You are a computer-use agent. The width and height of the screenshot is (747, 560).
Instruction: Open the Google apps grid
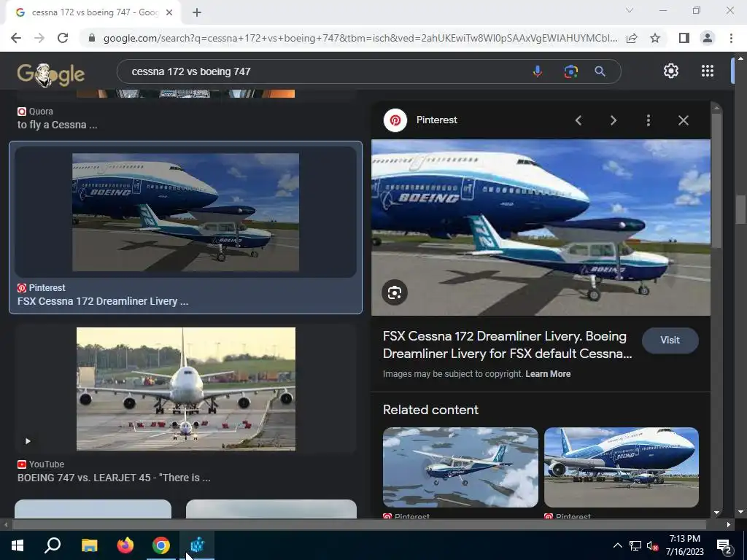708,71
